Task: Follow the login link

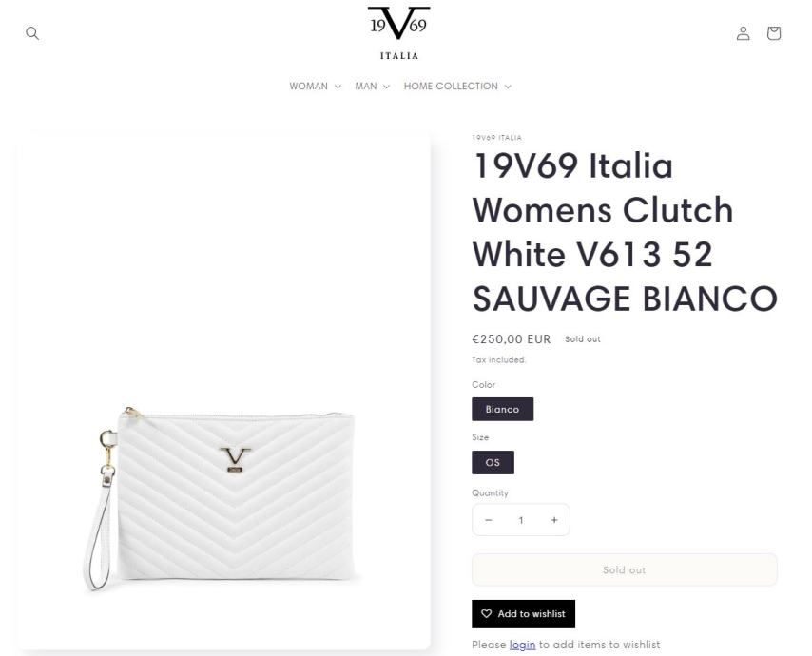Action: click(522, 645)
